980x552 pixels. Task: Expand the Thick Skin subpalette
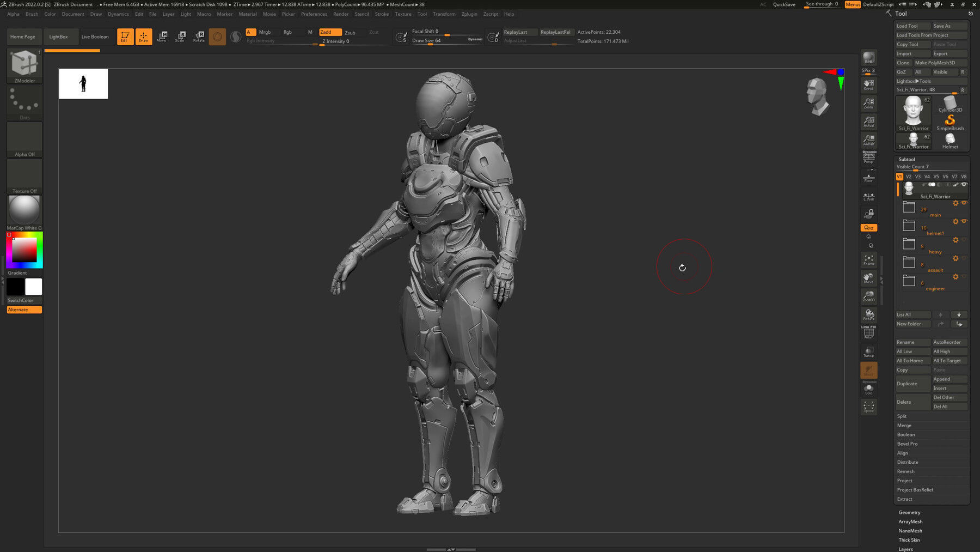909,540
